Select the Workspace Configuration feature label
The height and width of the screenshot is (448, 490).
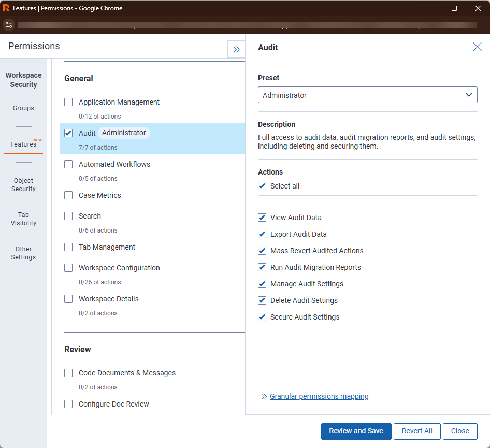coord(119,268)
